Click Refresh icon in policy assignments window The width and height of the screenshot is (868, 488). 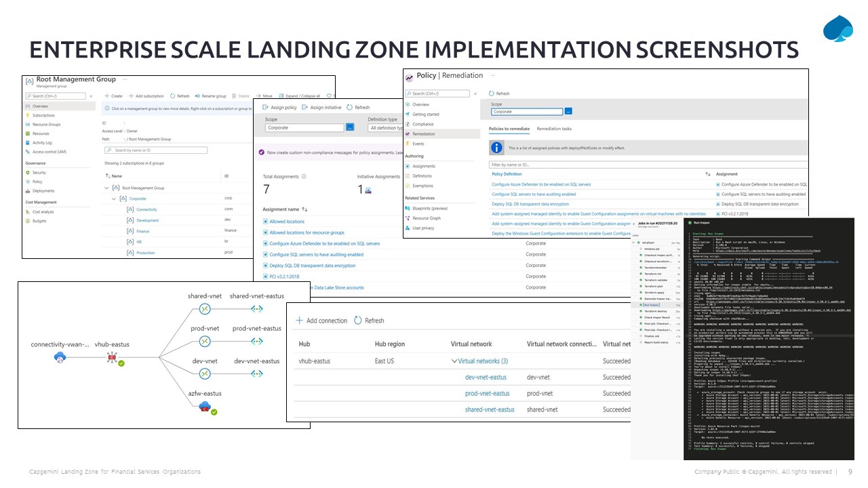point(349,107)
